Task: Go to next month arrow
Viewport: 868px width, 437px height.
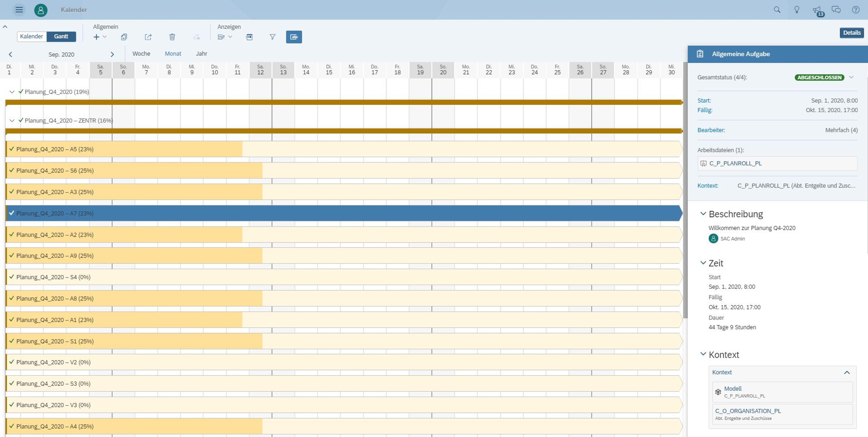Action: (x=112, y=54)
